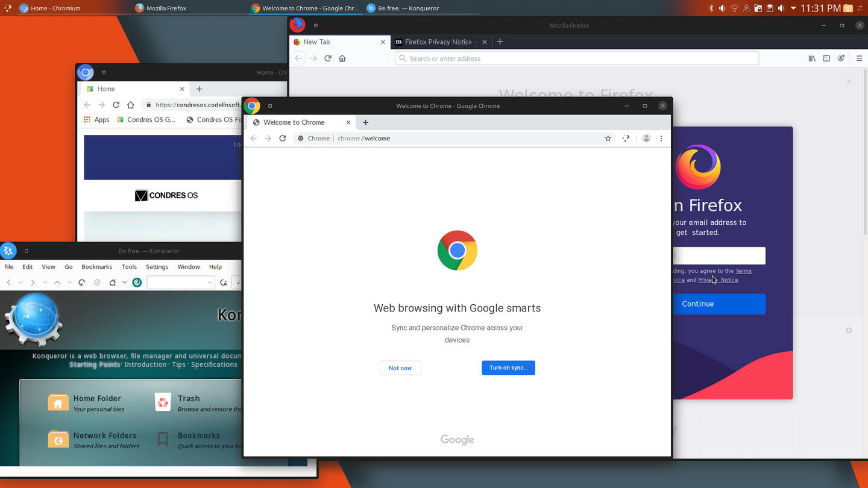This screenshot has width=868, height=488.
Task: Toggle Firefox's sidebar icon
Action: [x=826, y=58]
